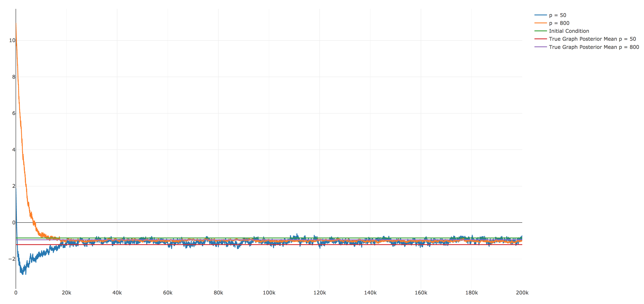Toggle 'Initial Condition' legend item
Image resolution: width=644 pixels, height=304 pixels.
click(x=569, y=31)
